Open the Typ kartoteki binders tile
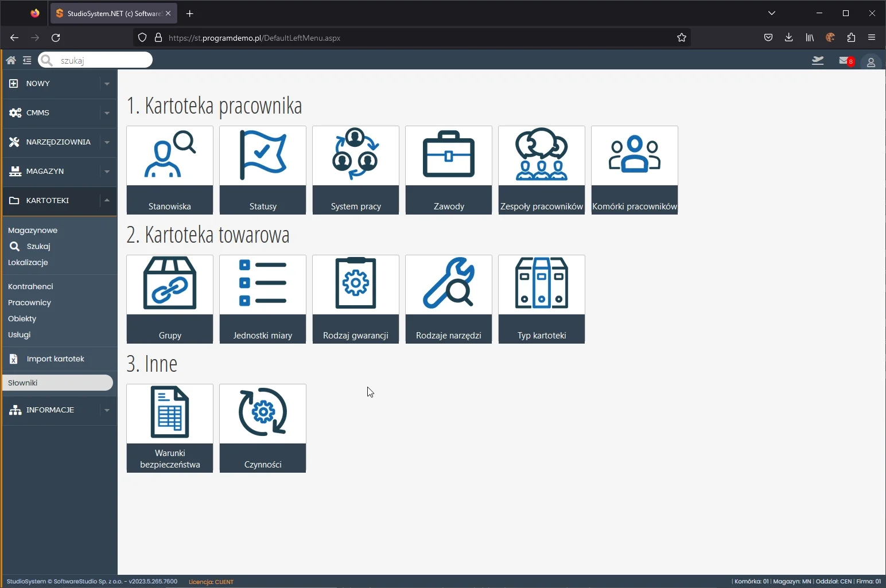The image size is (886, 588). click(542, 299)
